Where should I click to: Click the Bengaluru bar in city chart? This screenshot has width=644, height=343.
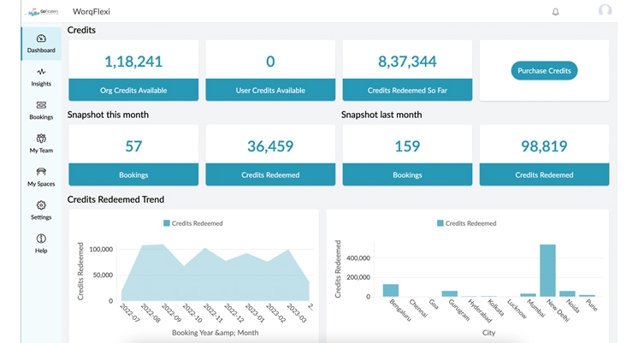click(391, 290)
